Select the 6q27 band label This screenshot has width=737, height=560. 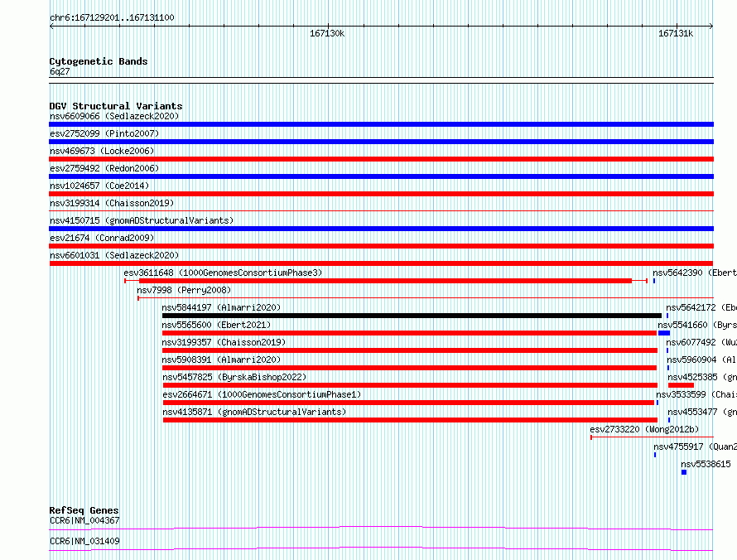[x=60, y=71]
